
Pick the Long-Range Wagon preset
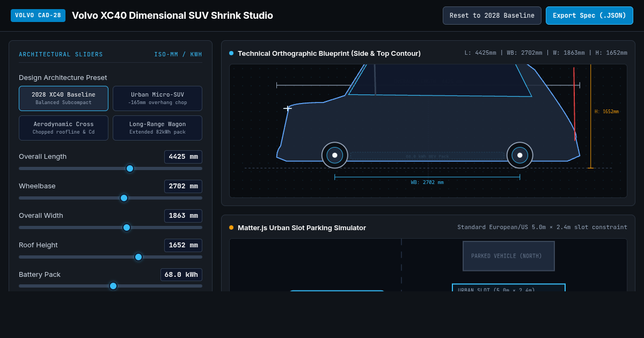coord(157,128)
